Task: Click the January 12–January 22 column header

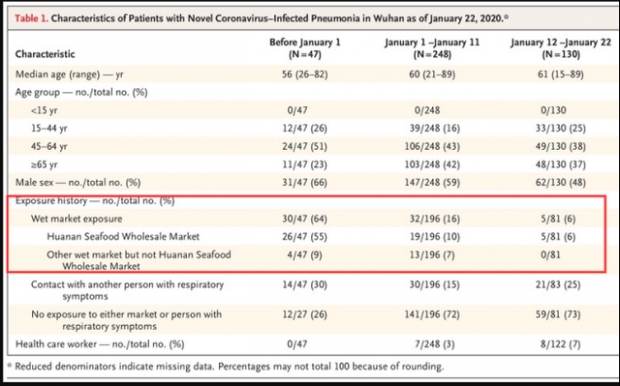Action: [561, 48]
